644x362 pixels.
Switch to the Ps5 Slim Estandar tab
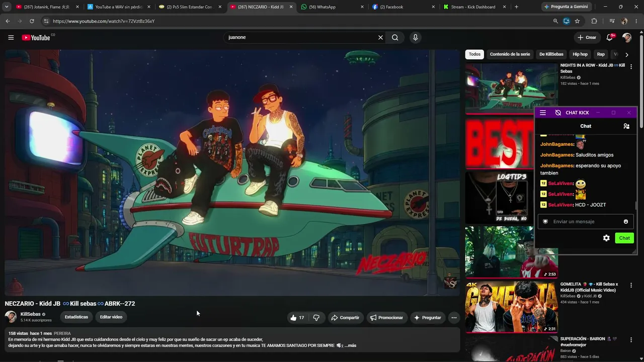pyautogui.click(x=190, y=7)
